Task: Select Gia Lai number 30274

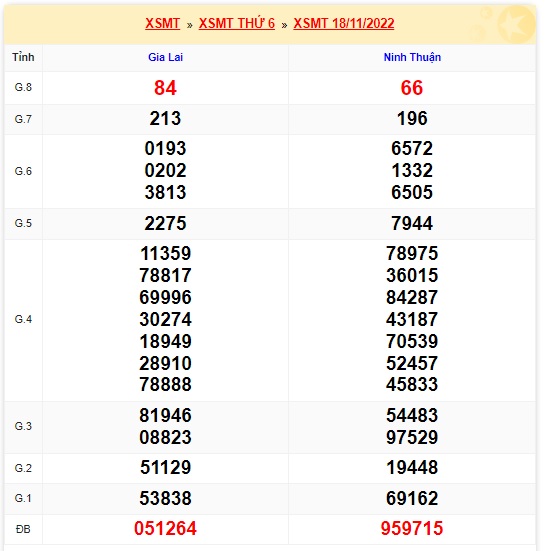Action: pos(165,319)
